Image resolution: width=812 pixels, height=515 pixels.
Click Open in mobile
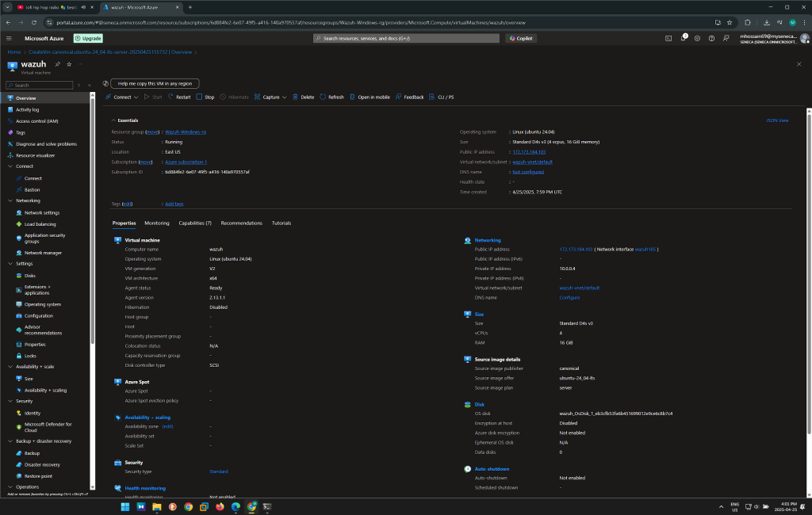point(370,97)
